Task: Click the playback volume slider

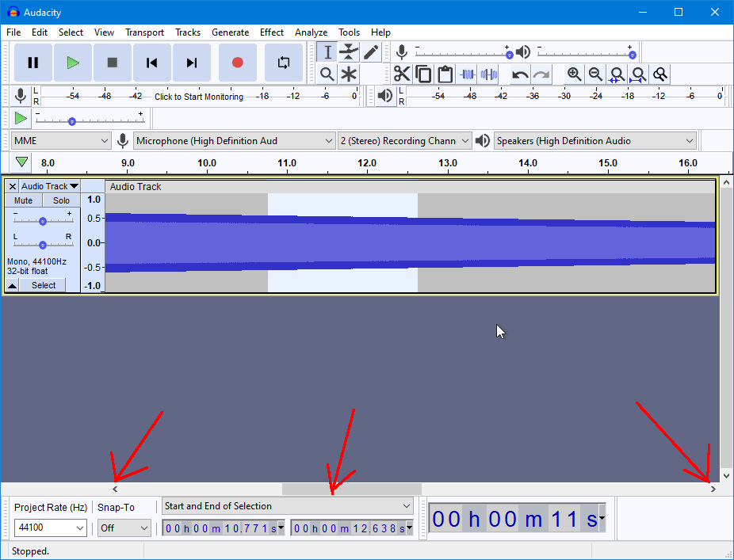Action: 586,55
